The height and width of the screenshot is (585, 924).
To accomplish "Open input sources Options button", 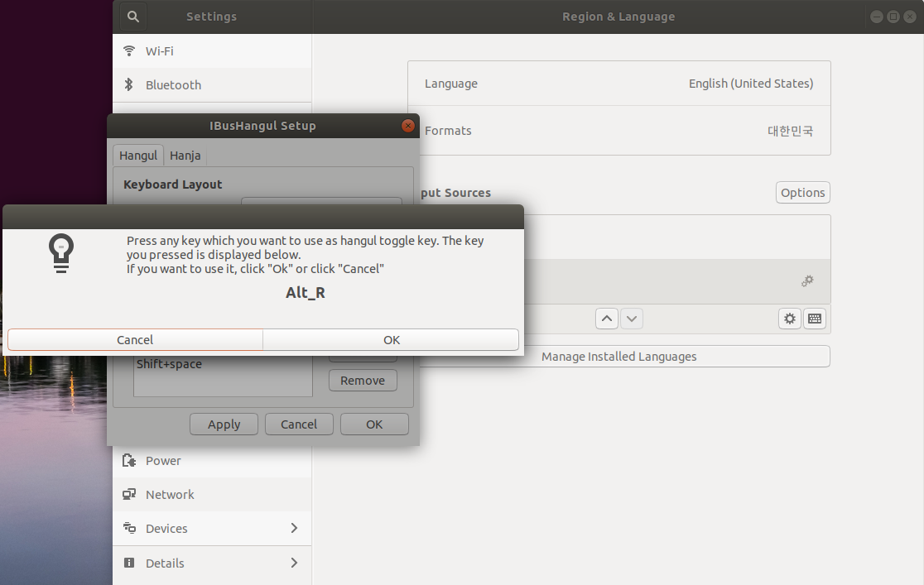I will click(802, 193).
